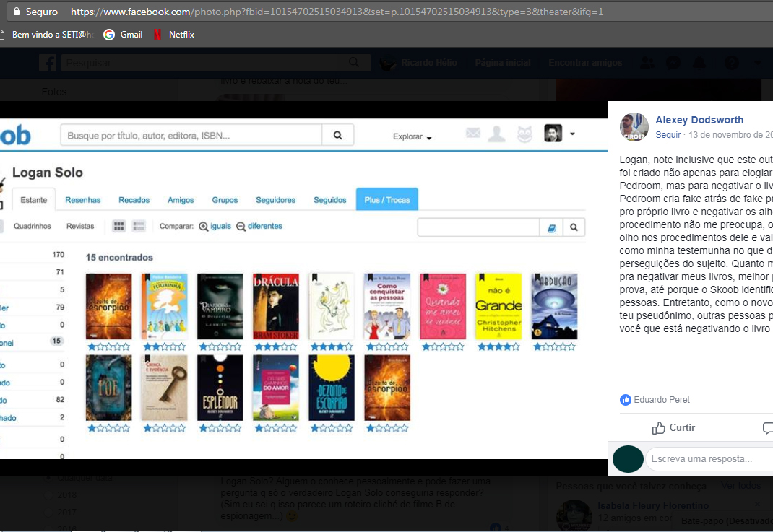Switch to the Resenhas tab

point(83,200)
